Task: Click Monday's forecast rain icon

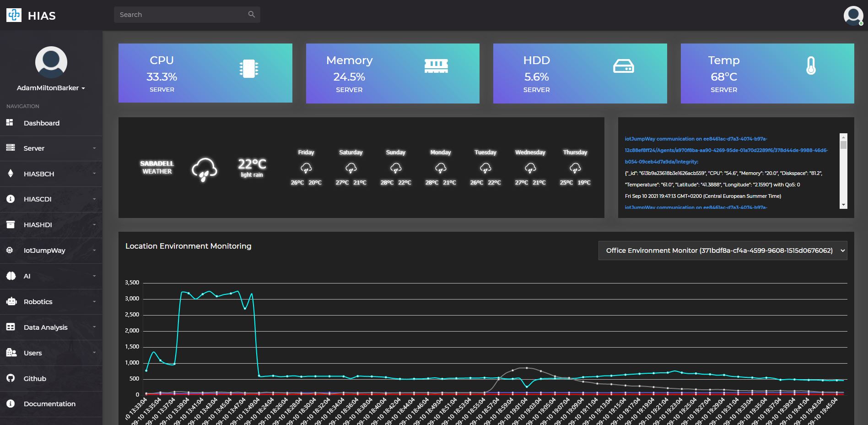Action: coord(441,168)
